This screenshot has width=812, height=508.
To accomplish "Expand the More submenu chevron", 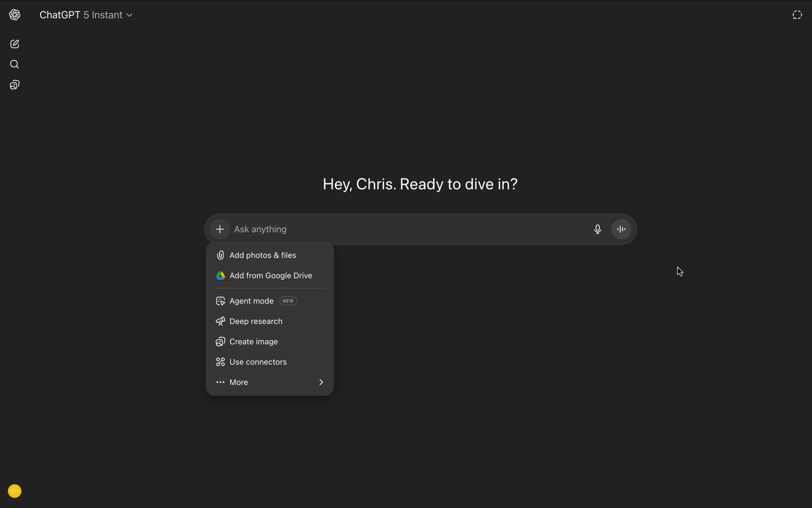I will [321, 382].
